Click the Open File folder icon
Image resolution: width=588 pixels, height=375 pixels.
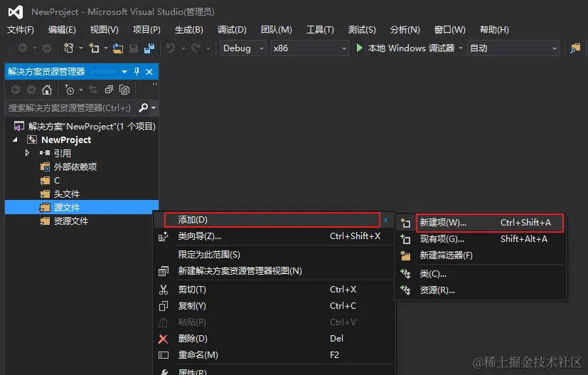point(118,48)
